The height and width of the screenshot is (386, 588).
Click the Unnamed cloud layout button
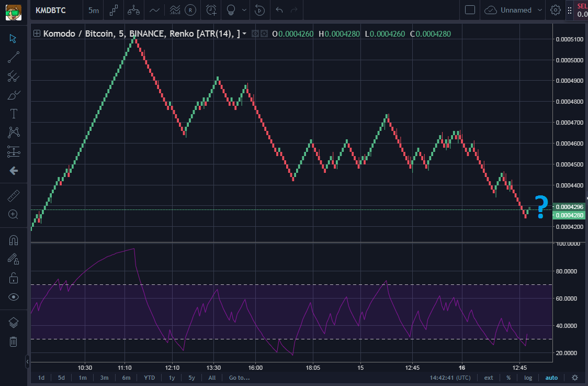click(509, 10)
